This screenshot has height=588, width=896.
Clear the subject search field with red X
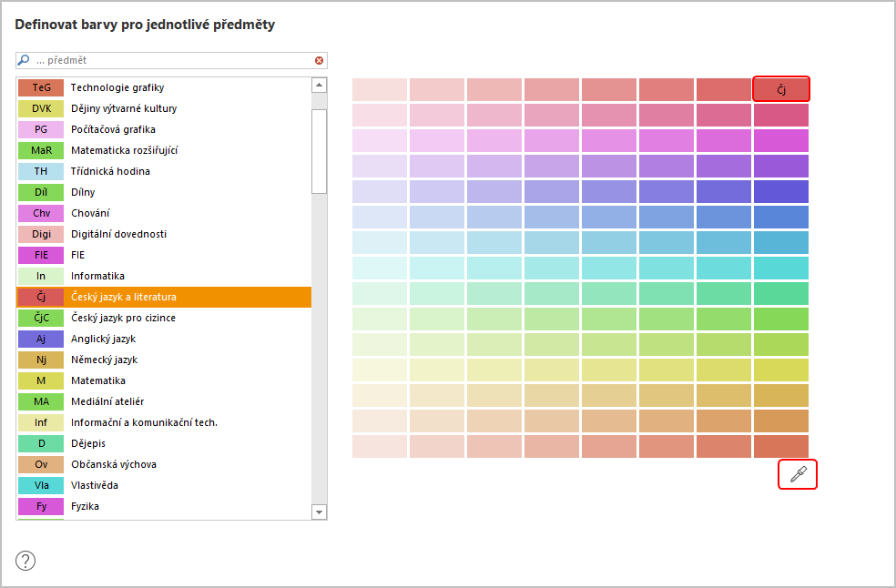(319, 61)
